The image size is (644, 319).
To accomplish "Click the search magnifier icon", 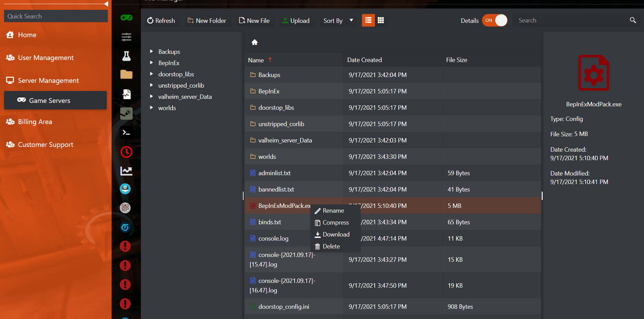I will 633,20.
